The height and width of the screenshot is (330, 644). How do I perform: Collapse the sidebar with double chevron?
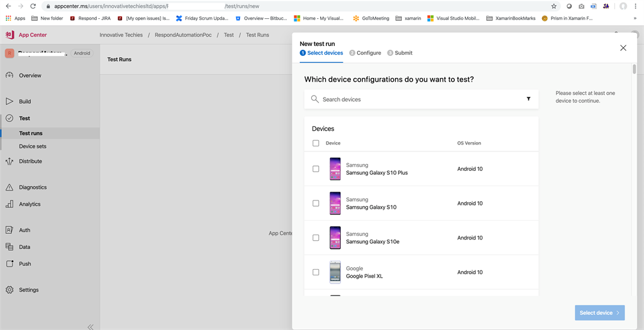[x=91, y=327]
